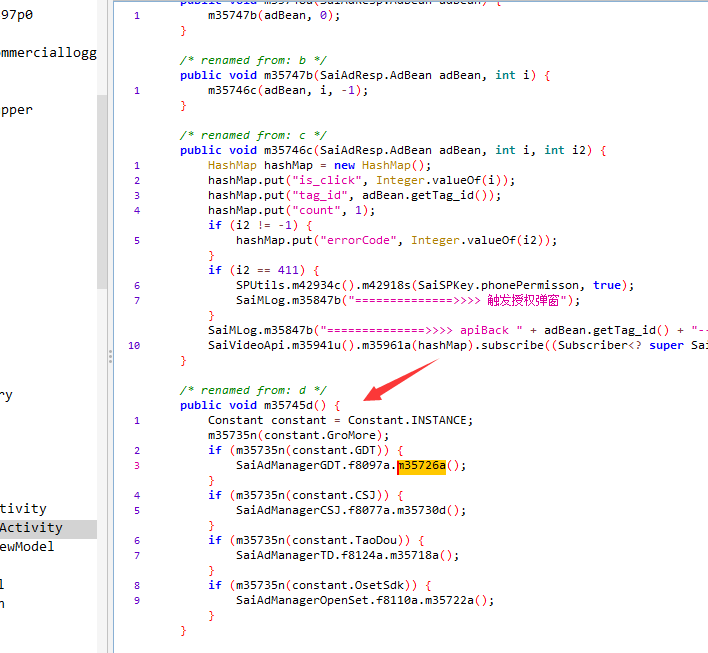Open the tree item ending in ewModel
708x653 pixels.
tap(28, 547)
